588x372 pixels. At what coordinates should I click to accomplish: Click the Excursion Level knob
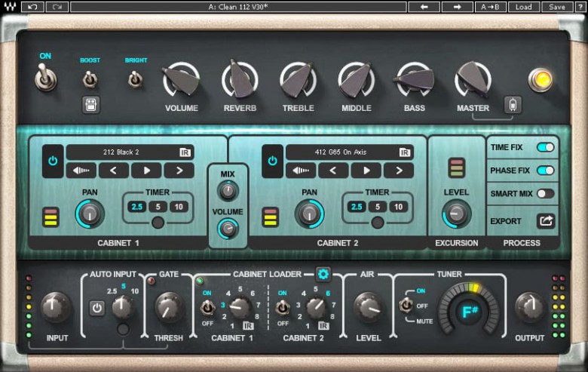pos(456,214)
